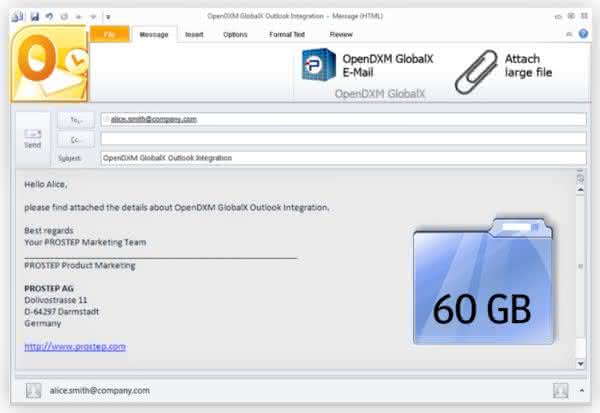This screenshot has height=413, width=600.
Task: Click 'Hello Alice,' text in message body
Action: point(46,184)
